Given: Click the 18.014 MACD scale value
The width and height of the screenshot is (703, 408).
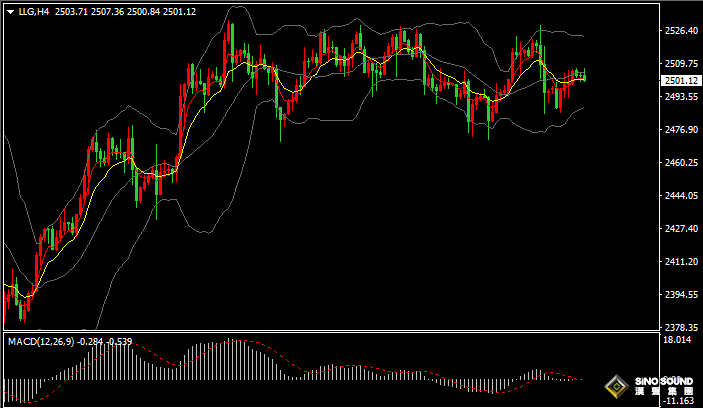Looking at the screenshot, I should click(x=678, y=341).
